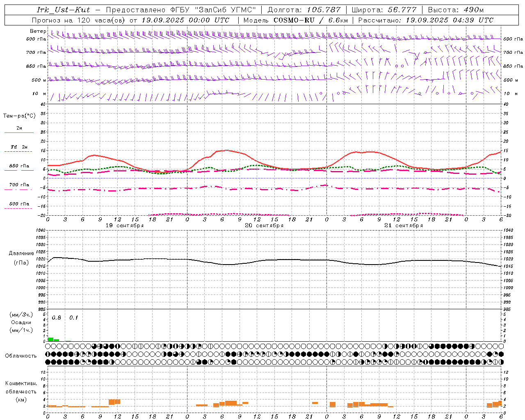
Task: Click the '(км)' unit under convective cloud label
Action: (21, 399)
